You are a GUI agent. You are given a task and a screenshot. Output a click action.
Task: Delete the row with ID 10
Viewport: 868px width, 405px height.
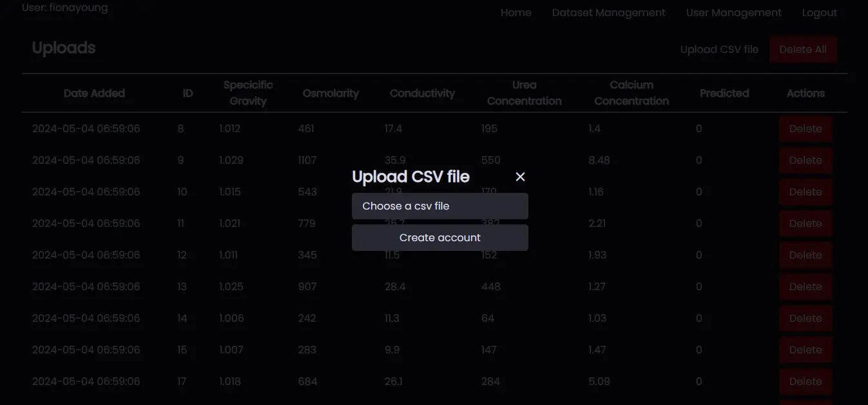pos(805,192)
